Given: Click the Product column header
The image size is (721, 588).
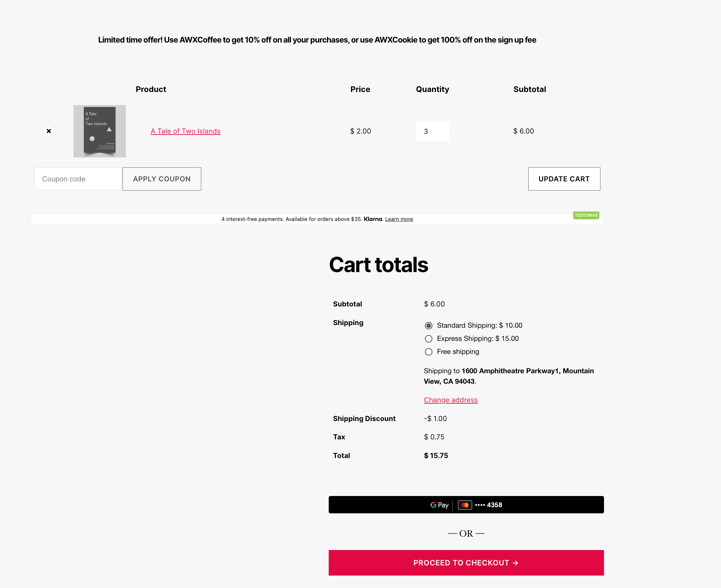Looking at the screenshot, I should (151, 89).
